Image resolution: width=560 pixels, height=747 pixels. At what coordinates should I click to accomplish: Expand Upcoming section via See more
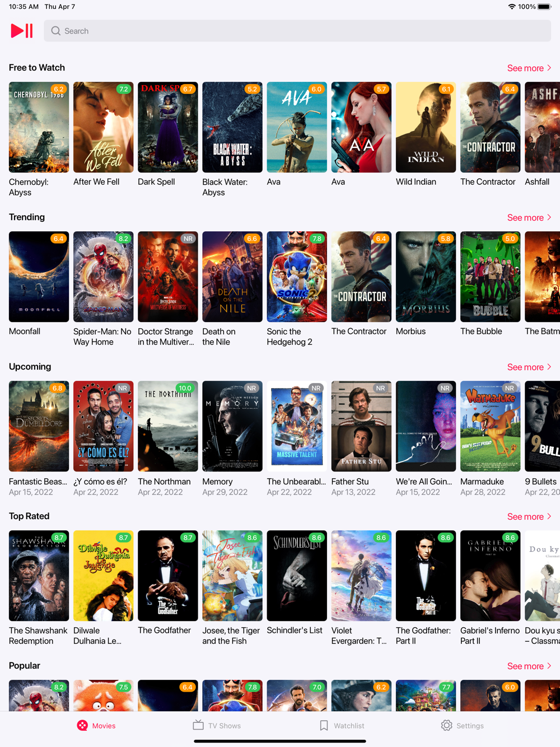(529, 367)
